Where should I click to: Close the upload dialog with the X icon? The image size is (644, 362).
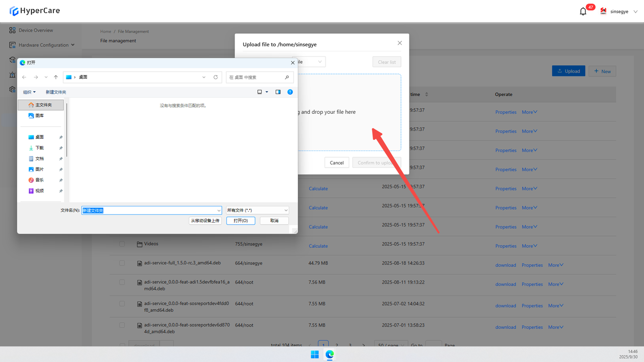[x=400, y=43]
